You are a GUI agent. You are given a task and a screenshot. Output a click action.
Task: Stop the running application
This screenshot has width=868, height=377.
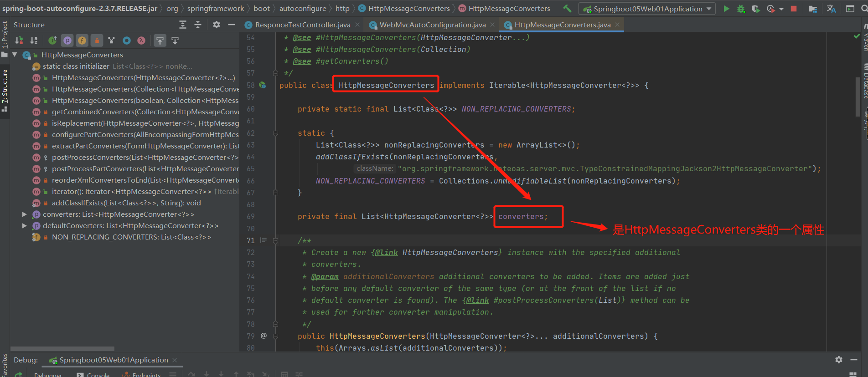(794, 9)
